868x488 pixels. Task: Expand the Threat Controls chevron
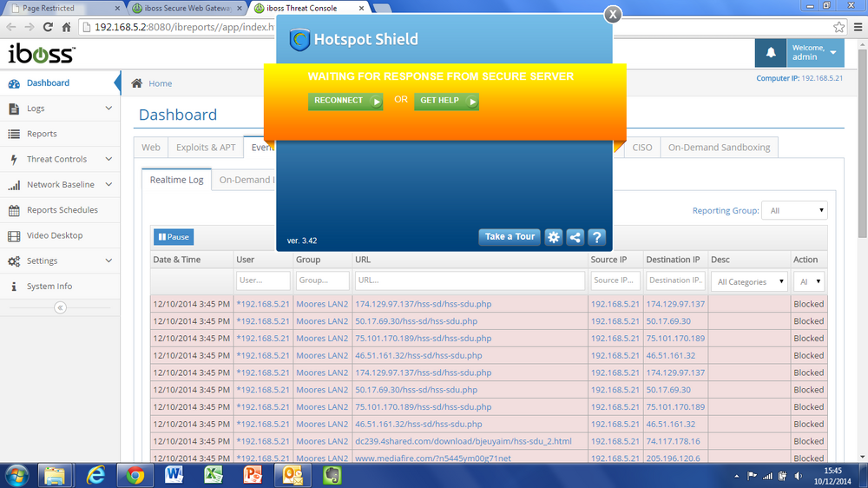pyautogui.click(x=108, y=160)
